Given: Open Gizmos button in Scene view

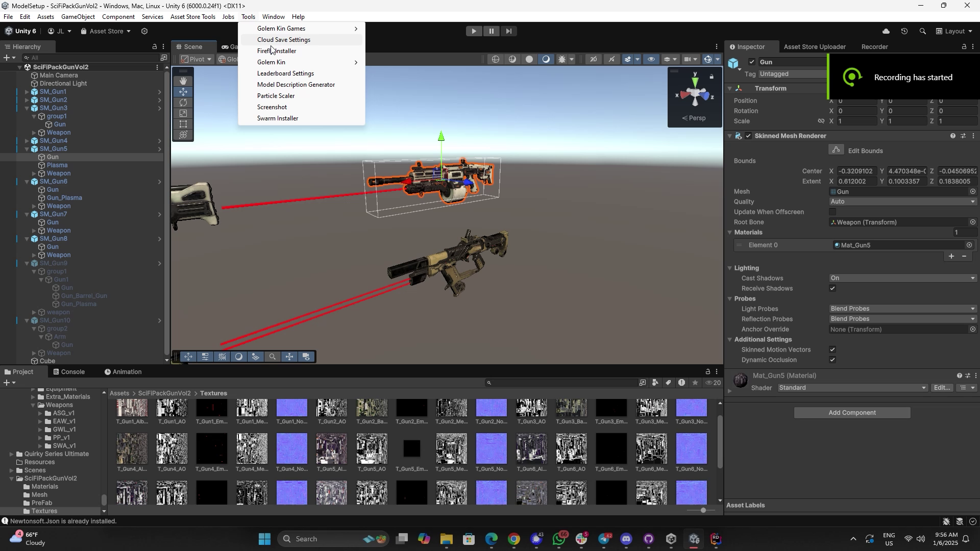Looking at the screenshot, I should [708, 60].
